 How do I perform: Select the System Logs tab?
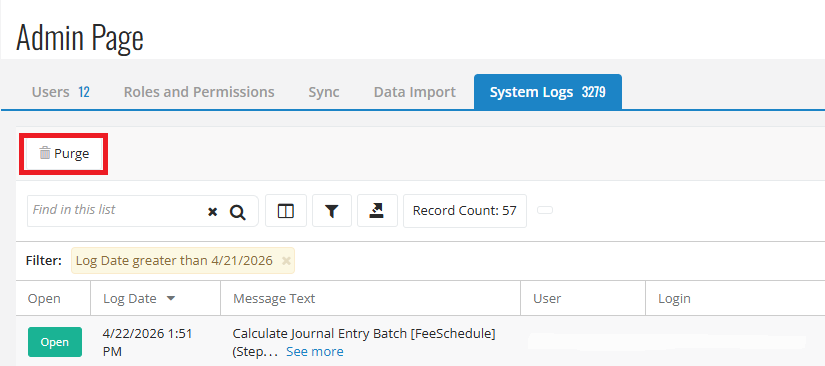click(x=548, y=92)
